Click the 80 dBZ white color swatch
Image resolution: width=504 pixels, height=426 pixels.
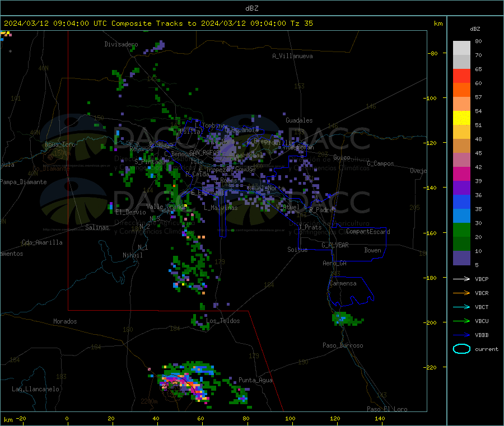pyautogui.click(x=461, y=48)
